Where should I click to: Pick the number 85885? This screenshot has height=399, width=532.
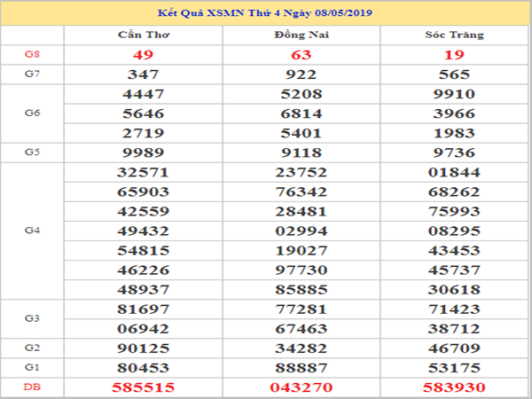[301, 290]
